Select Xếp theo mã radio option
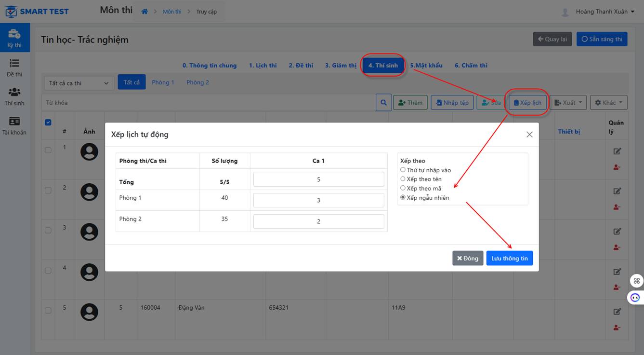 coord(403,188)
